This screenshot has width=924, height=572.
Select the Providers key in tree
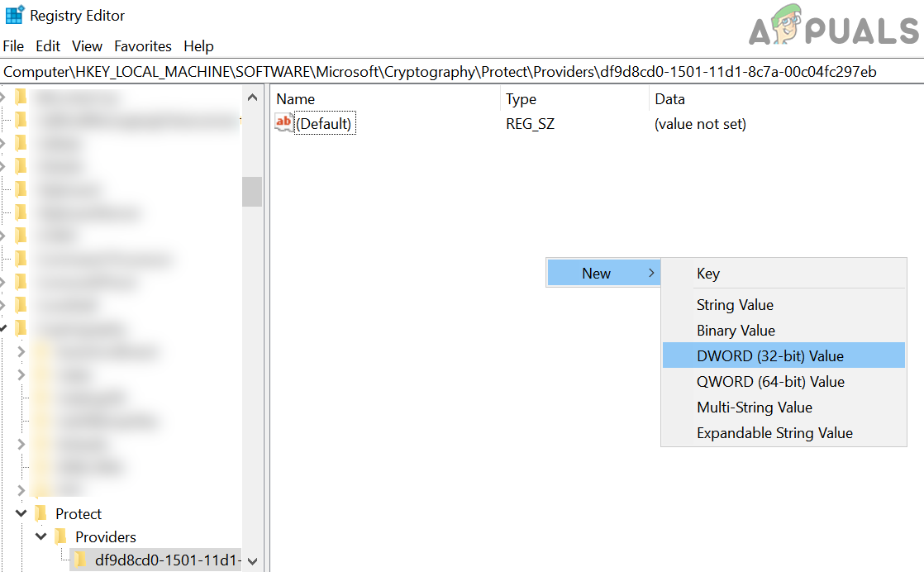tap(106, 536)
